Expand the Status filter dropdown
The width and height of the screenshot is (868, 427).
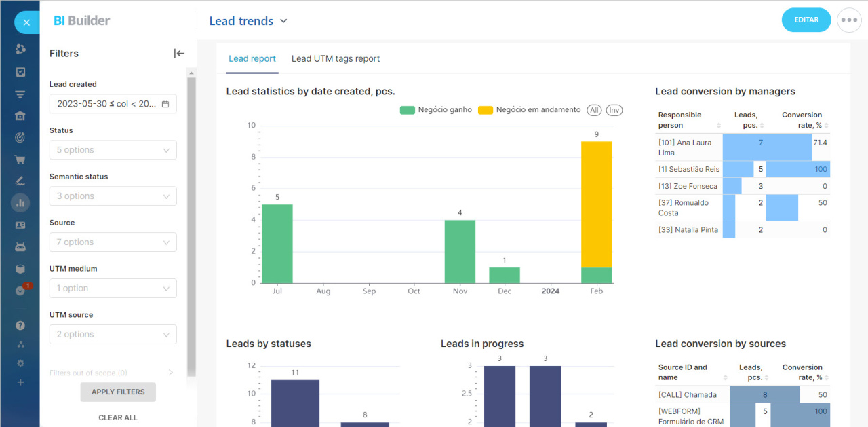point(113,150)
